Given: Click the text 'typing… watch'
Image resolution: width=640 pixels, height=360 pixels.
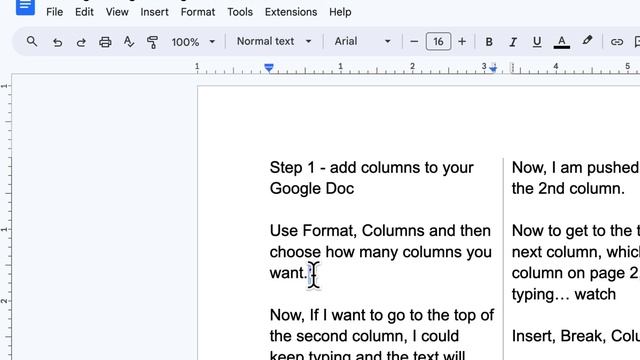Looking at the screenshot, I should click(x=564, y=294).
